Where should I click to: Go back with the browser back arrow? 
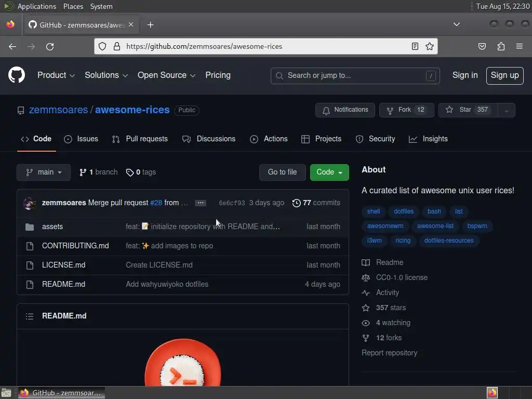pyautogui.click(x=12, y=46)
